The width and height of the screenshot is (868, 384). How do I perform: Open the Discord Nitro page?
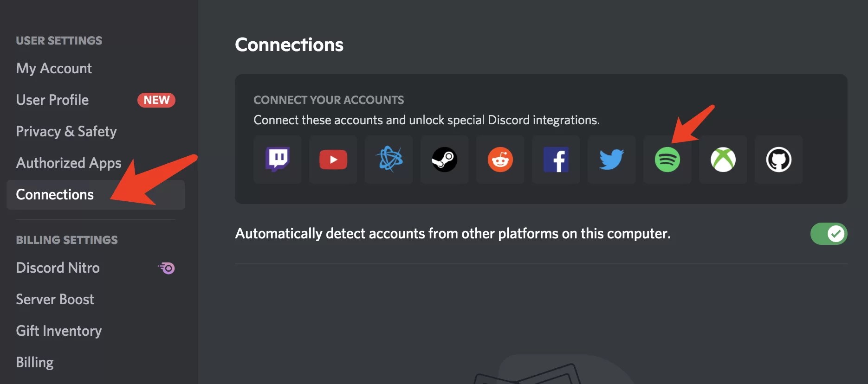[x=58, y=268]
